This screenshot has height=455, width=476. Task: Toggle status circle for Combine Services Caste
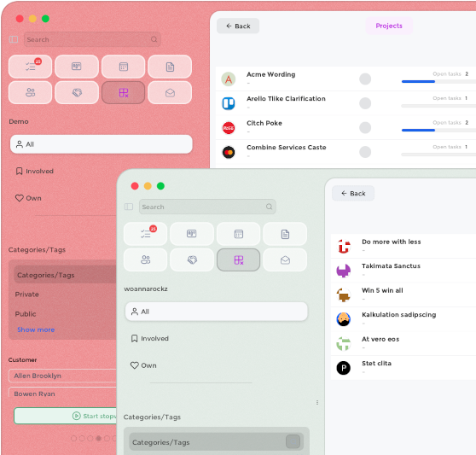pos(365,152)
